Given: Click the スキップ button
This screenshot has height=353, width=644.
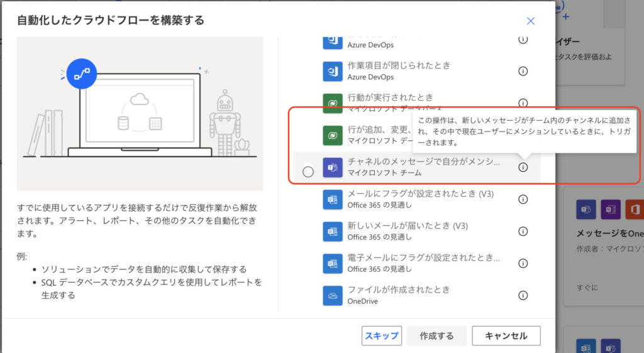Looking at the screenshot, I should point(382,336).
